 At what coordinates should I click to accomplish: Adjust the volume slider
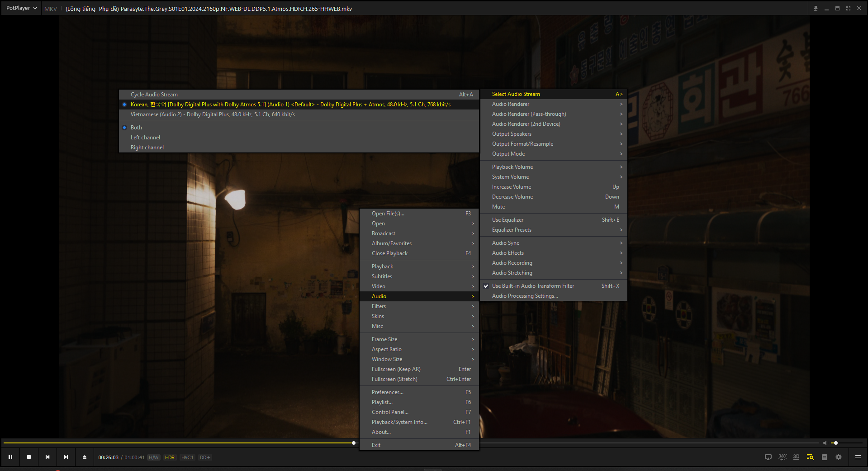point(847,443)
